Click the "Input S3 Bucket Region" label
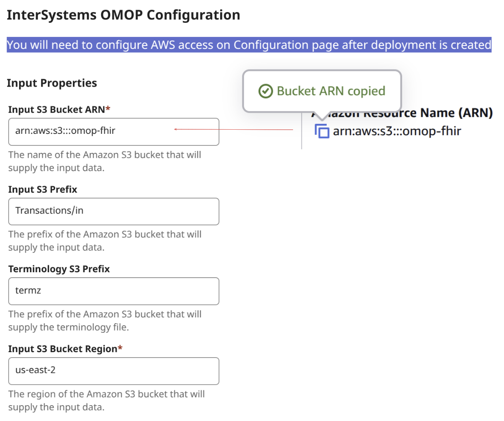This screenshot has height=421, width=504. pos(63,349)
